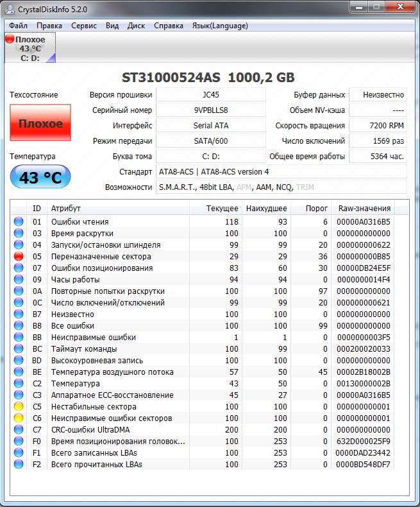Click raw value 00000DB24E5F
Screen dimensions: 420x507
pos(364,268)
